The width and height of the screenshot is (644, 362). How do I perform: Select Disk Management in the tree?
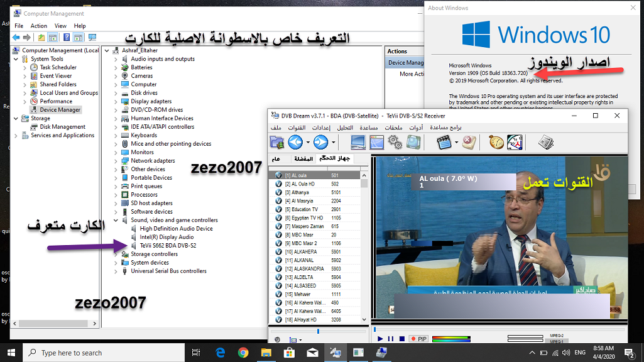pyautogui.click(x=62, y=127)
